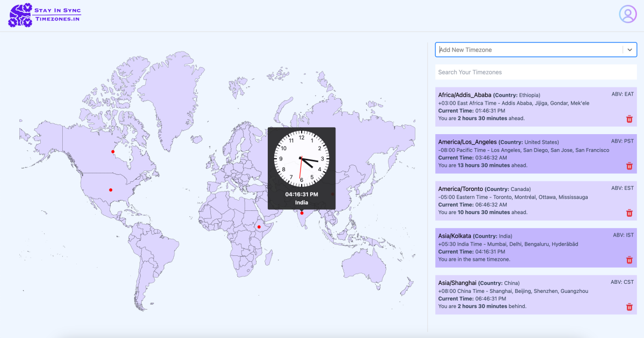Delete the Asia/Shanghai timezone
Image resolution: width=644 pixels, height=338 pixels.
pos(630,307)
